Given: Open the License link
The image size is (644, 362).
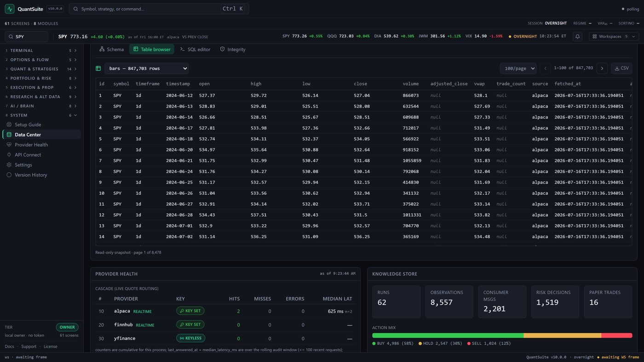Looking at the screenshot, I should tap(51, 346).
